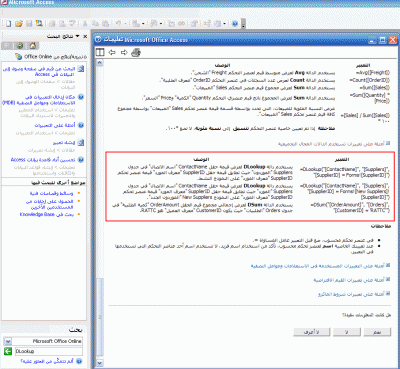Click the green Start Searching arrow button
The height and width of the screenshot is (369, 400).
(x=8, y=351)
